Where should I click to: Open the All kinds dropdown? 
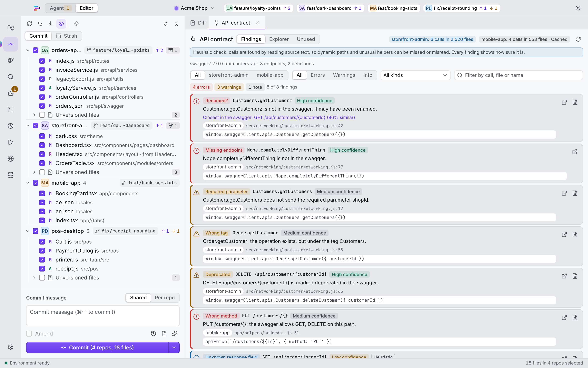[415, 75]
